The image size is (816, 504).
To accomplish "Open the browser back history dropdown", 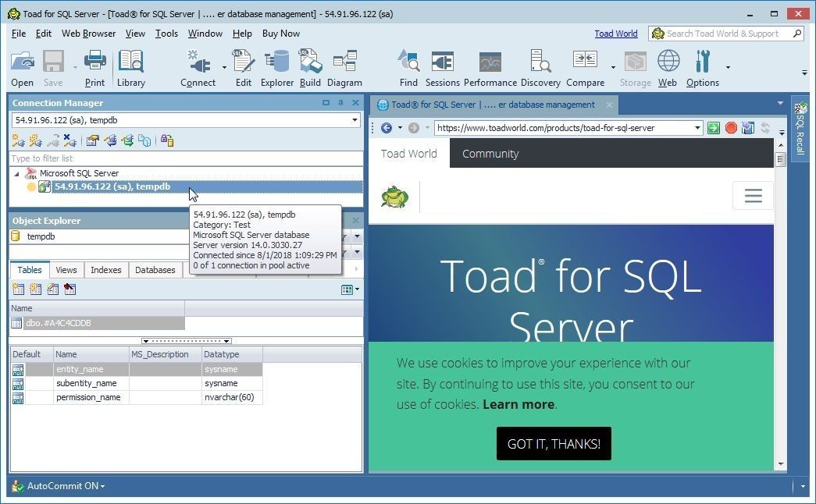I will [400, 128].
